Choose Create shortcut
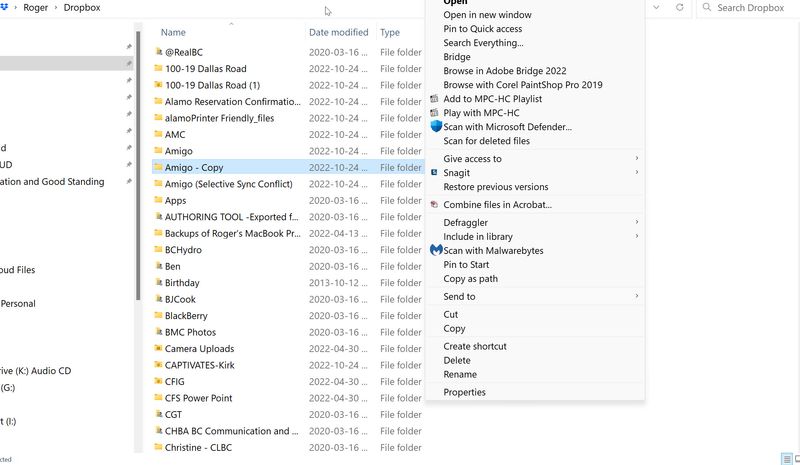This screenshot has height=465, width=800. 474,346
